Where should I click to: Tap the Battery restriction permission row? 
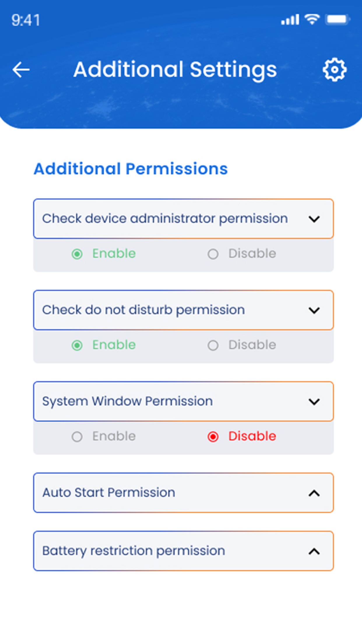(183, 551)
